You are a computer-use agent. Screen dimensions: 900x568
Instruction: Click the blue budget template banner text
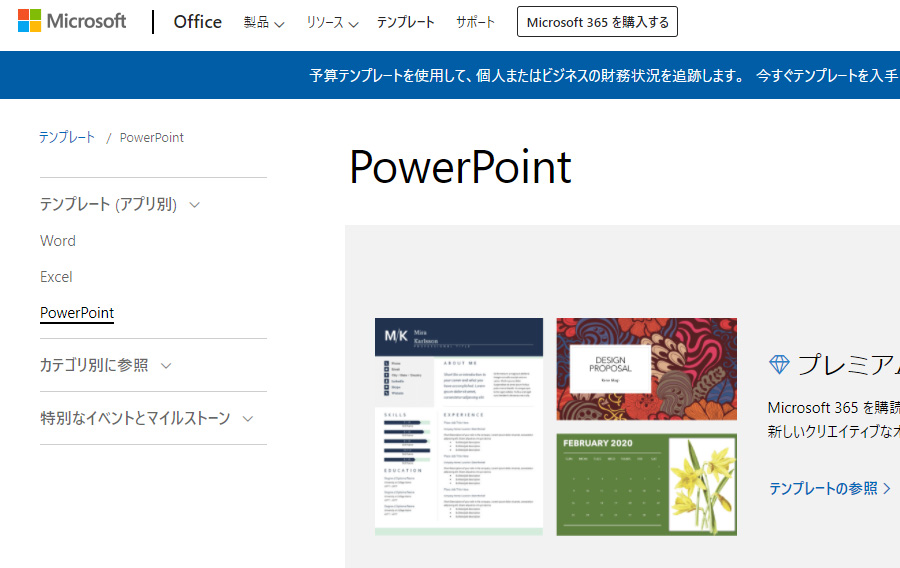point(527,75)
